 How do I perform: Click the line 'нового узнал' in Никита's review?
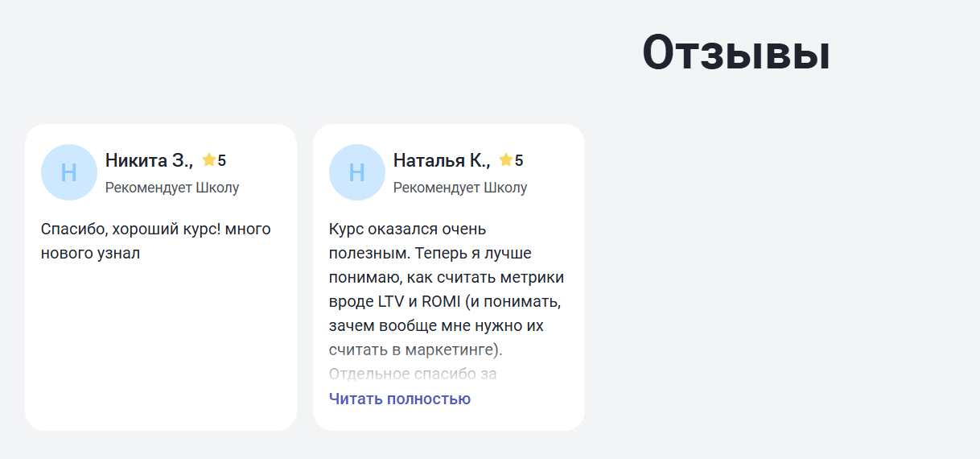90,254
